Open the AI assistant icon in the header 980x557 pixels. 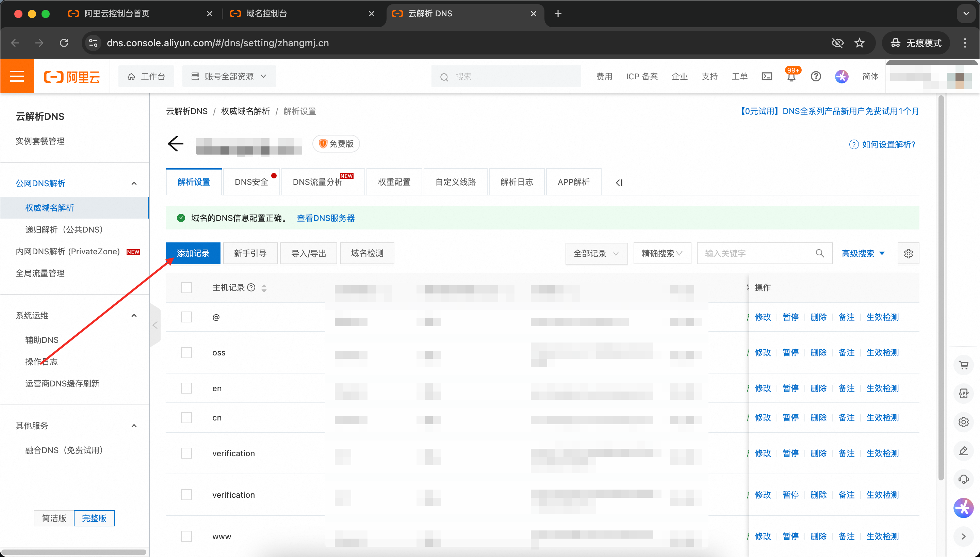click(841, 77)
